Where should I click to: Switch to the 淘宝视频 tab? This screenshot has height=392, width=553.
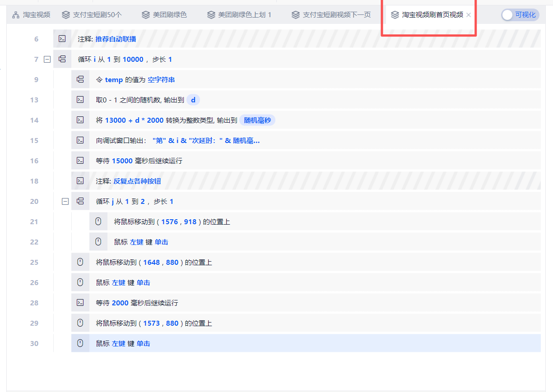pos(31,15)
